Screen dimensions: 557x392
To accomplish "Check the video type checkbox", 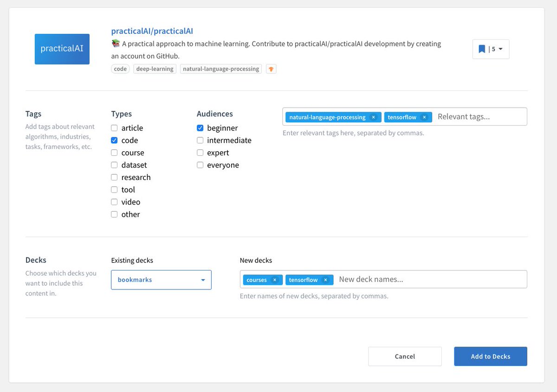I will coord(114,202).
